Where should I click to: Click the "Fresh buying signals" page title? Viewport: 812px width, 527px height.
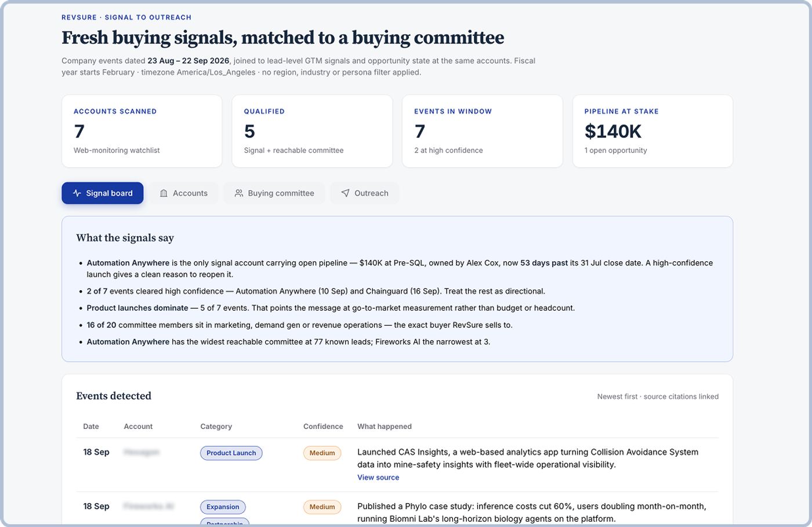pos(282,38)
